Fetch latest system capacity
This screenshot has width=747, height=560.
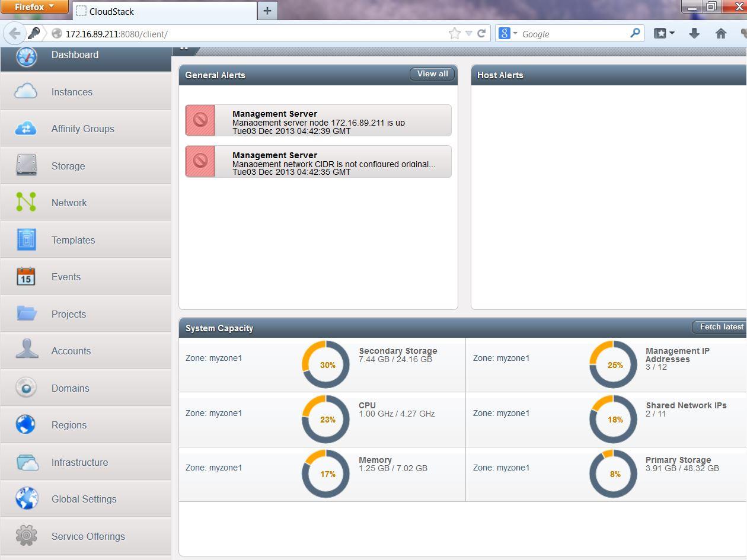point(720,327)
